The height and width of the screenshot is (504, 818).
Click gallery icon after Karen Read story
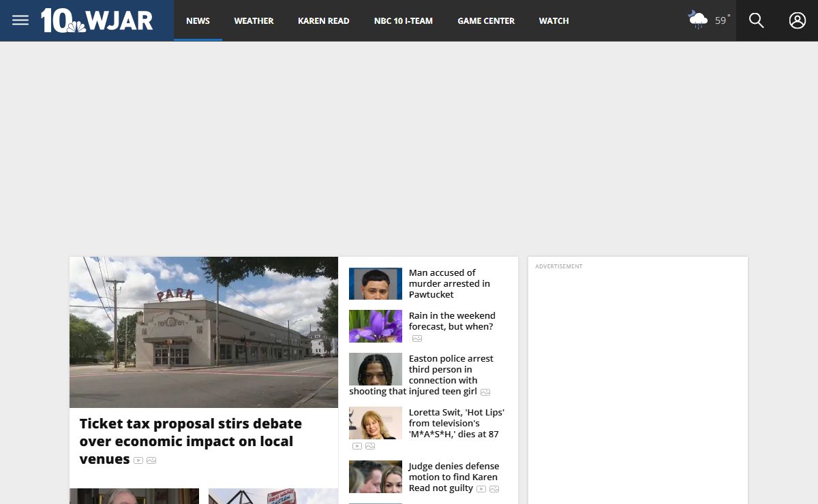point(494,489)
